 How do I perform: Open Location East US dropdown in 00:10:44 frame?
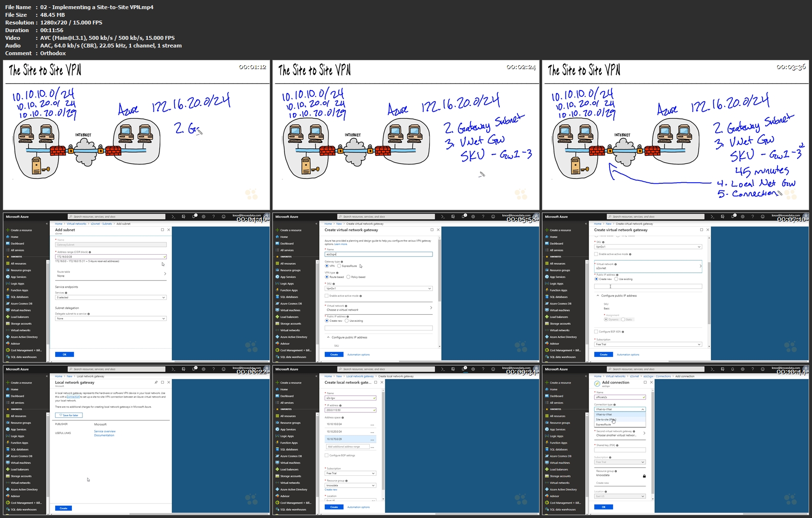click(x=620, y=496)
